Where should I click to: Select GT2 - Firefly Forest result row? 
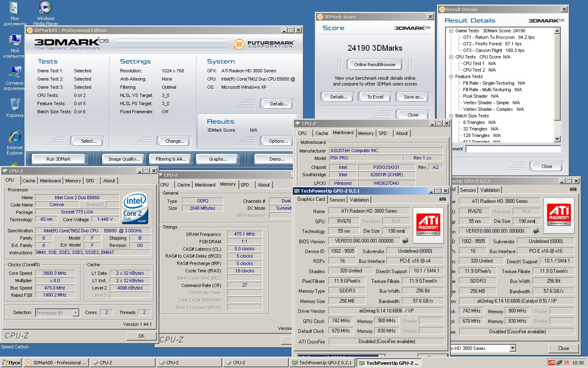coord(492,44)
